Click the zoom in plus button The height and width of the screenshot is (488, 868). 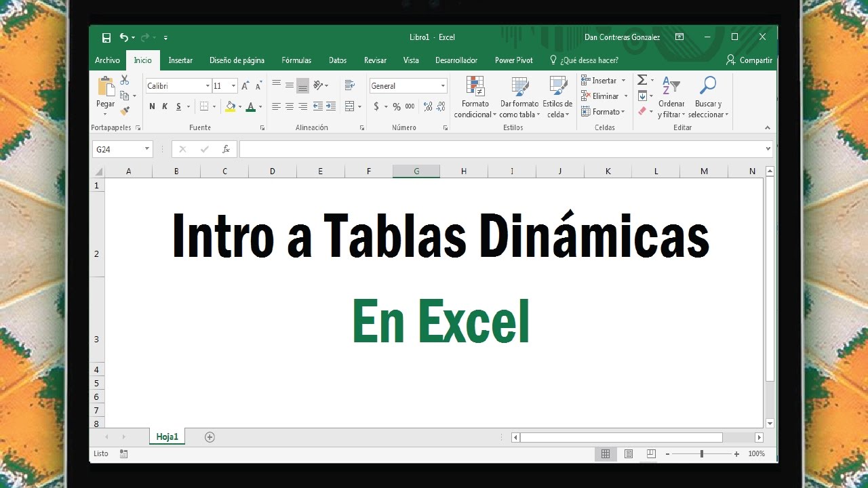coord(736,454)
